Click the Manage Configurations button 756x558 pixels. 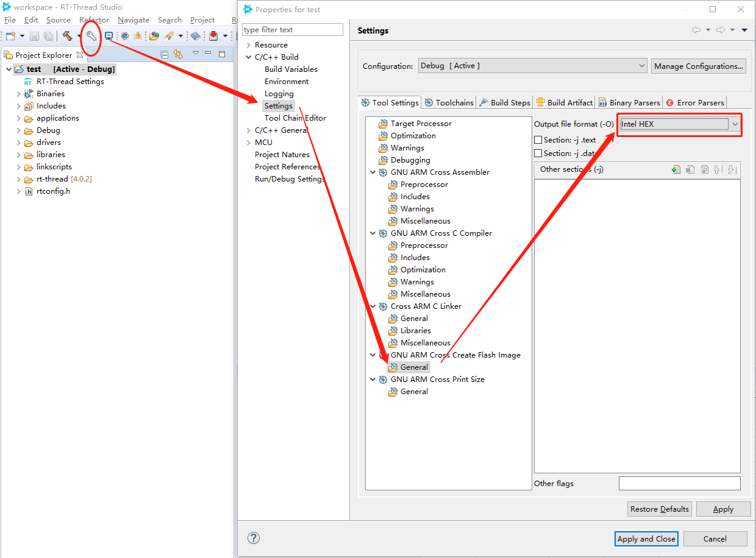[699, 66]
